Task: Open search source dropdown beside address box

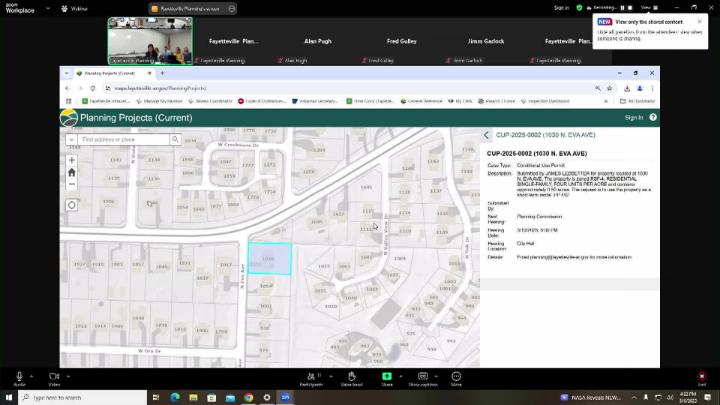Action: pyautogui.click(x=72, y=139)
